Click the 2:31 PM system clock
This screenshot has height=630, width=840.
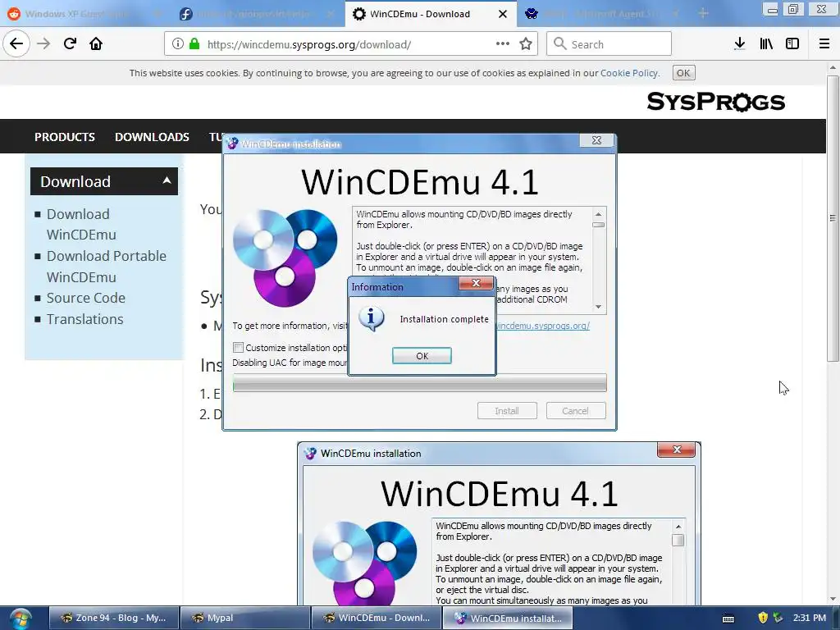click(810, 618)
